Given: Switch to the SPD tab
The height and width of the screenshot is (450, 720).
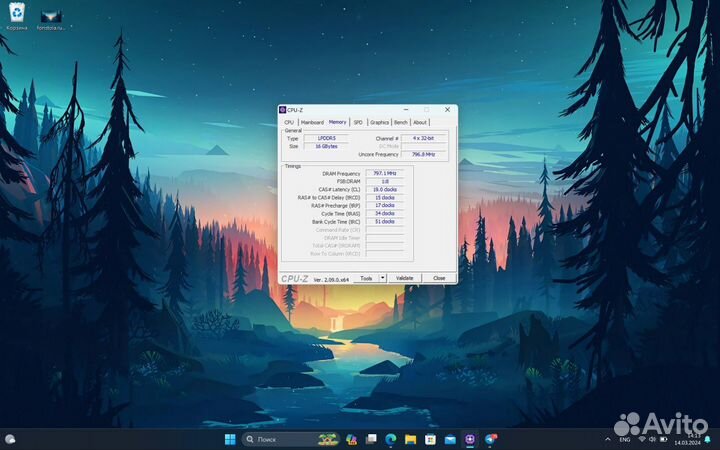Looking at the screenshot, I should 358,122.
